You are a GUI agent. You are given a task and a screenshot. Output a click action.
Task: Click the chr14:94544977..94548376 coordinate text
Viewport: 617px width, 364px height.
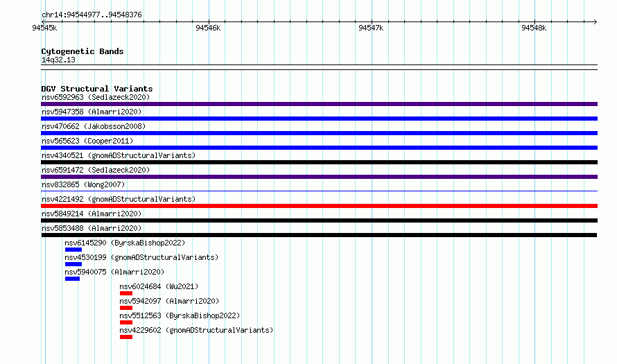(x=92, y=15)
